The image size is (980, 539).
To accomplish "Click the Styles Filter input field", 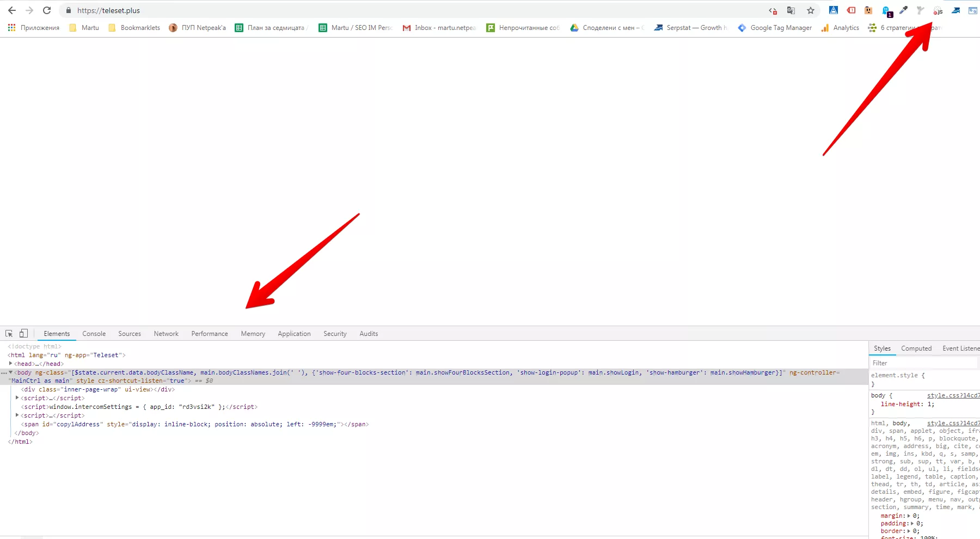I will pyautogui.click(x=924, y=363).
